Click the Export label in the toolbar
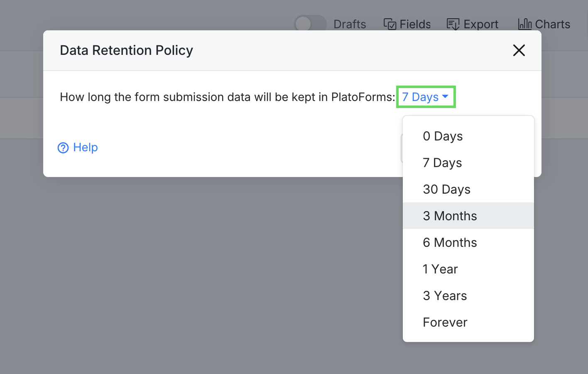Image resolution: width=588 pixels, height=374 pixels. pos(480,24)
